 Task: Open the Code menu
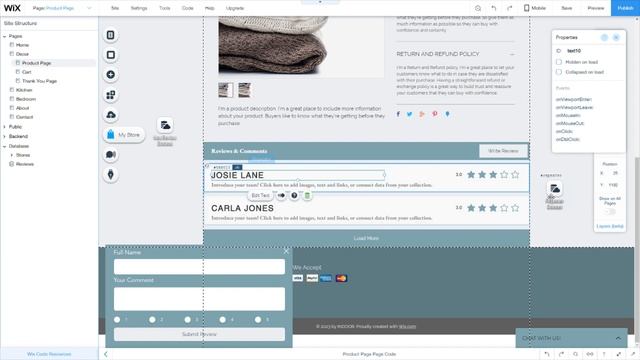coord(187,8)
